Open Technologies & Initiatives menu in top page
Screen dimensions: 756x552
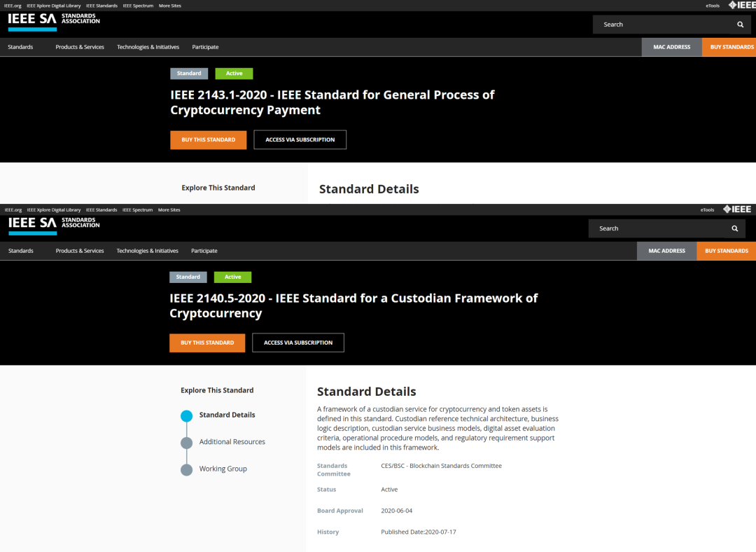(x=148, y=47)
